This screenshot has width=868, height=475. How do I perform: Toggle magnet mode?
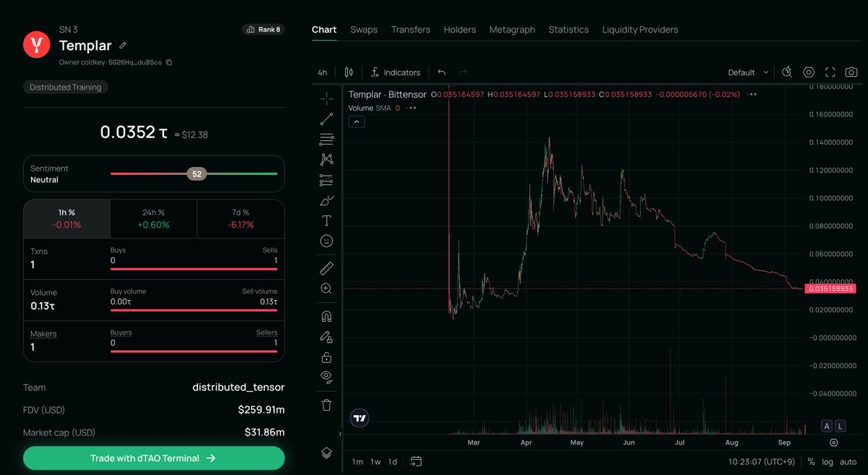coord(326,316)
